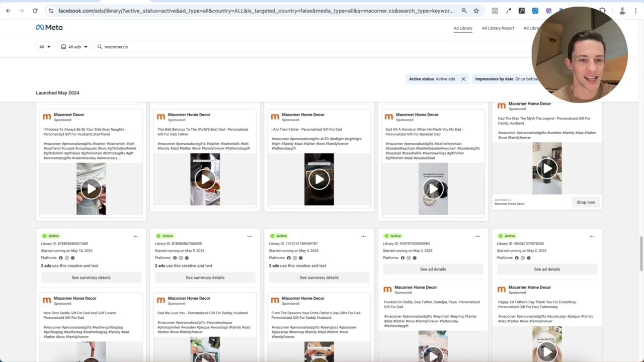
Task: Play the 'Dad The Man The Myth' video
Action: (547, 168)
